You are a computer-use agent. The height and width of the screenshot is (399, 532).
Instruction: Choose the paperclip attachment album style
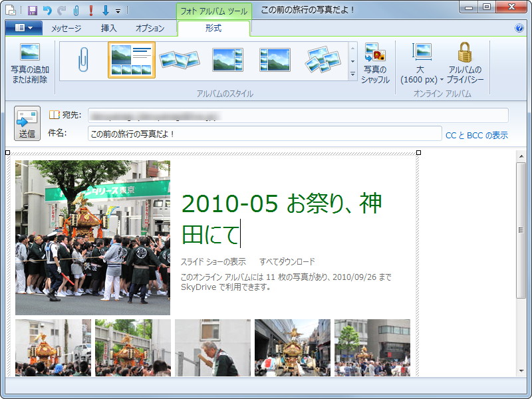(84, 60)
